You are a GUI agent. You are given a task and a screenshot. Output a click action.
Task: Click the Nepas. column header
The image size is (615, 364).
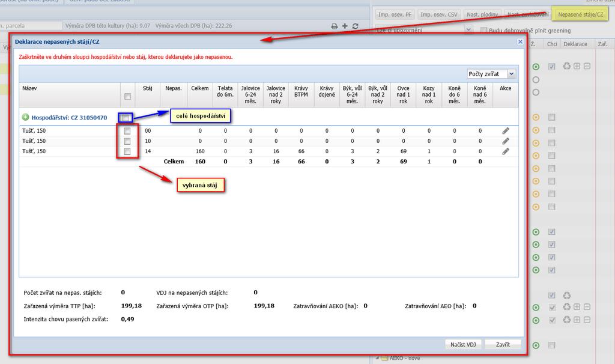174,94
